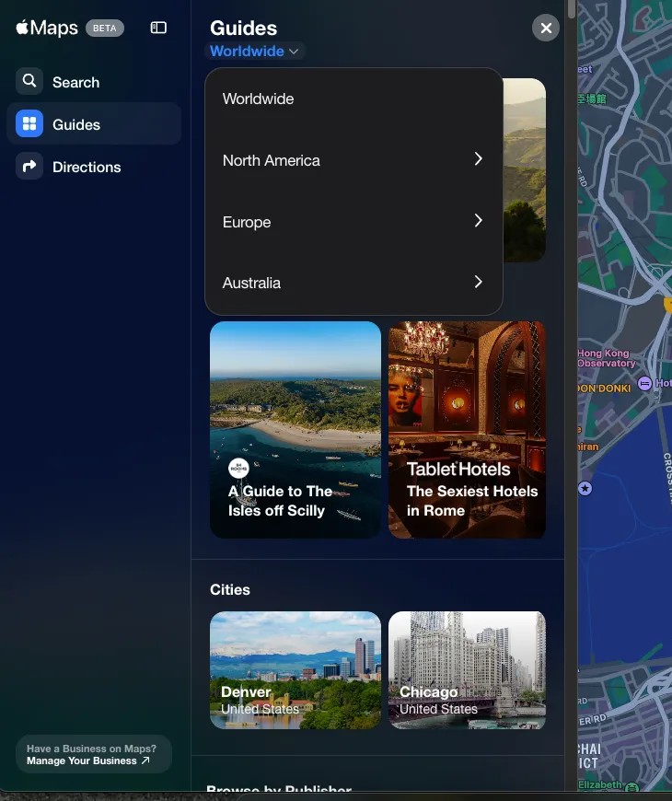672x801 pixels.
Task: Open The Sexiest Hotels in Rome guide
Action: [467, 429]
